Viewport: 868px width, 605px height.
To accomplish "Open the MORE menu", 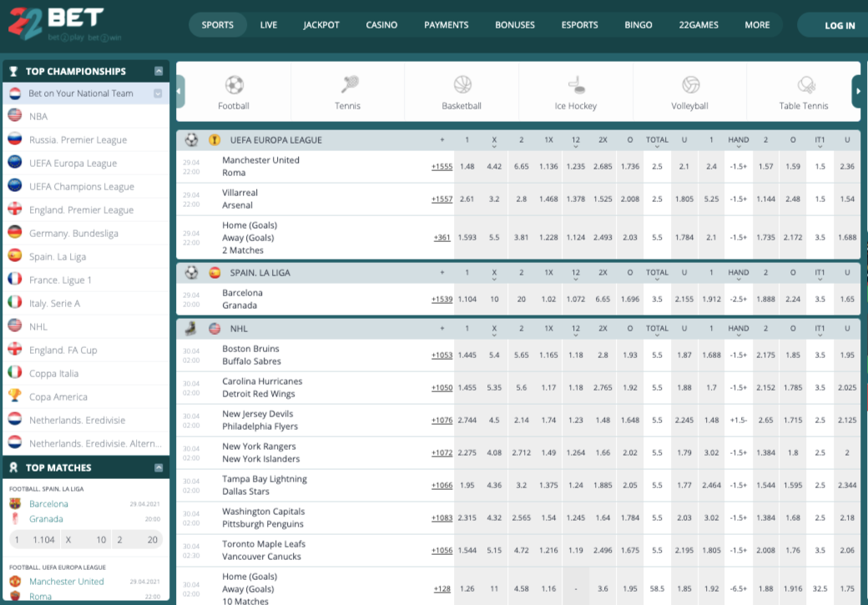I will coord(757,25).
